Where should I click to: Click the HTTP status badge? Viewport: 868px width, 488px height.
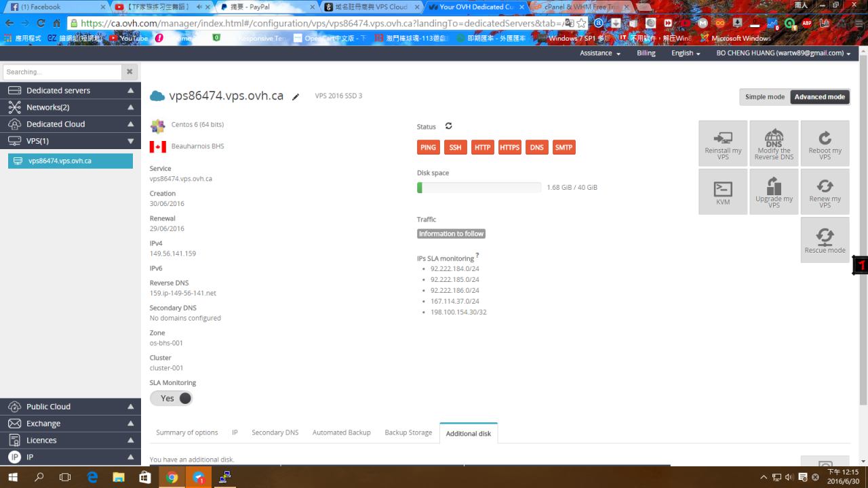coord(483,147)
